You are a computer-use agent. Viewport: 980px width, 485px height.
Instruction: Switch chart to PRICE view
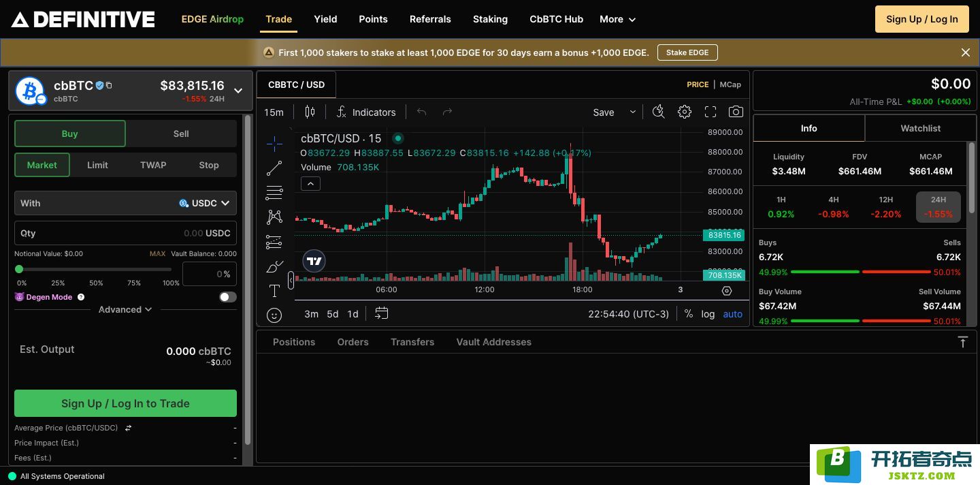tap(698, 84)
